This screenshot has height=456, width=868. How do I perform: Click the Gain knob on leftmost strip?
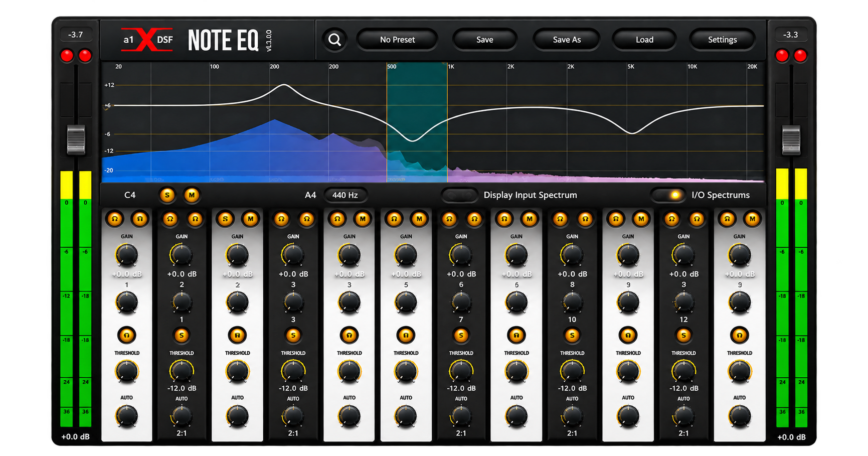pos(127,255)
